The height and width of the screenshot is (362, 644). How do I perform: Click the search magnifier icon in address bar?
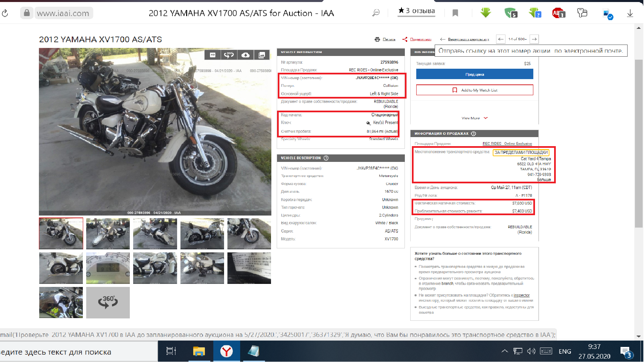click(x=376, y=13)
